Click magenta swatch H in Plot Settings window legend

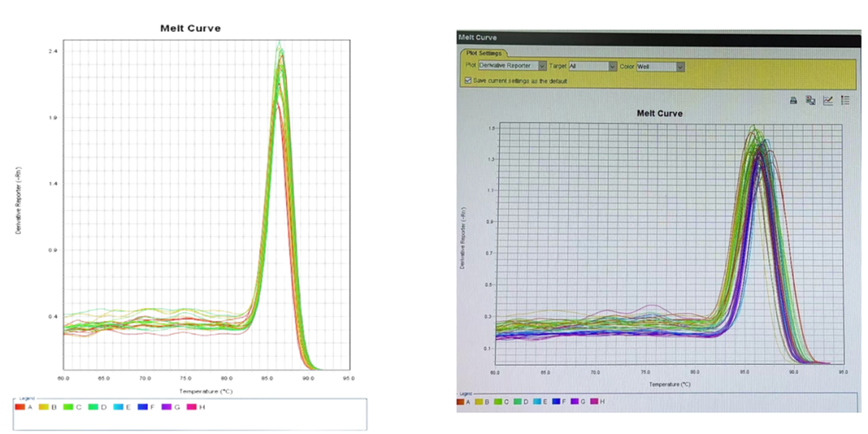(595, 401)
